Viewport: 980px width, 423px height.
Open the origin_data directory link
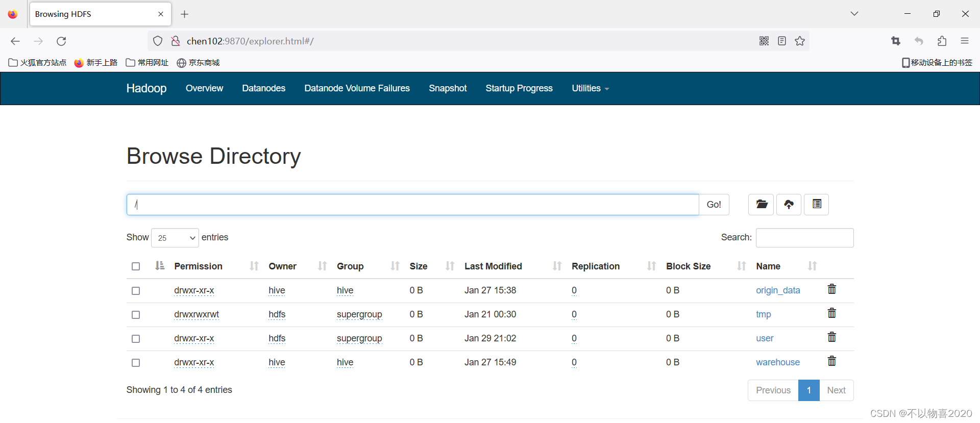[778, 290]
